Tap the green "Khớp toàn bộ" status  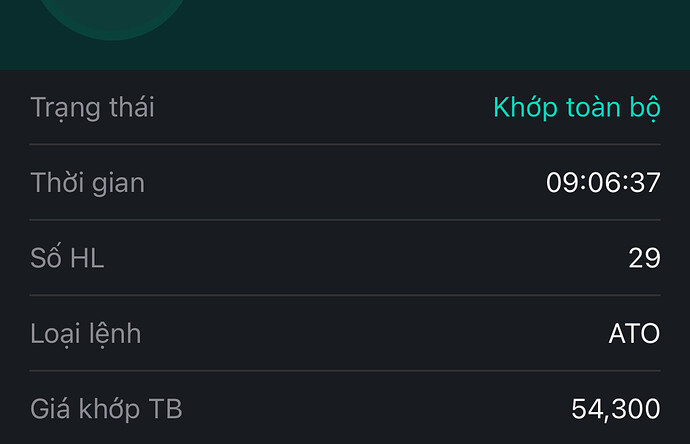point(576,107)
